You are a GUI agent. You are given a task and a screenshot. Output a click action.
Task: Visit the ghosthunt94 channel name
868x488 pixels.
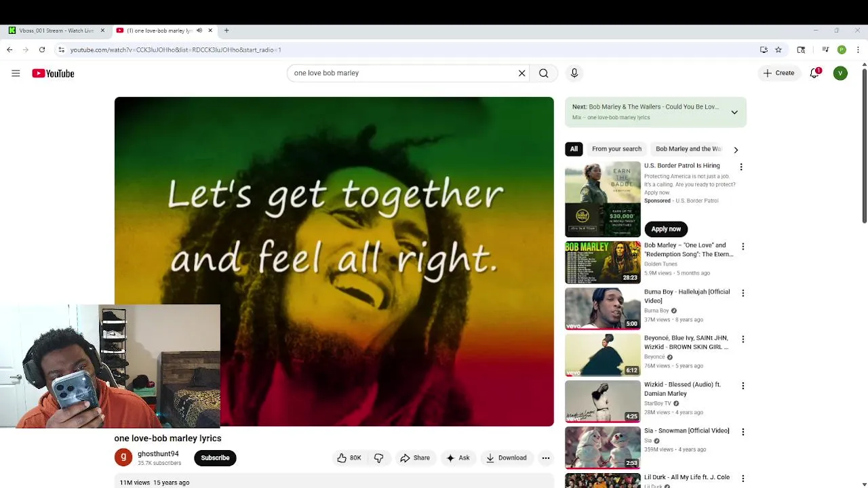click(158, 454)
